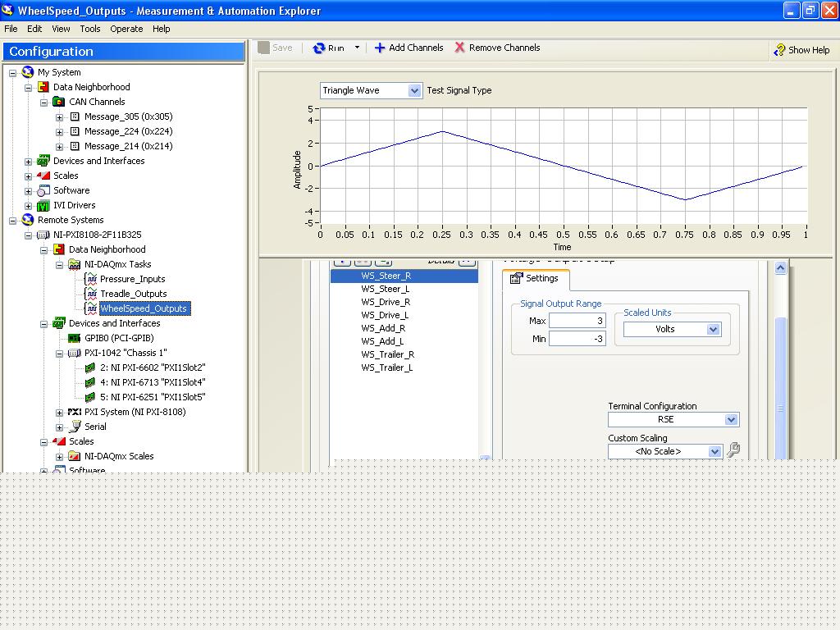
Task: Expand the Message_224 tree node
Action: pos(59,132)
